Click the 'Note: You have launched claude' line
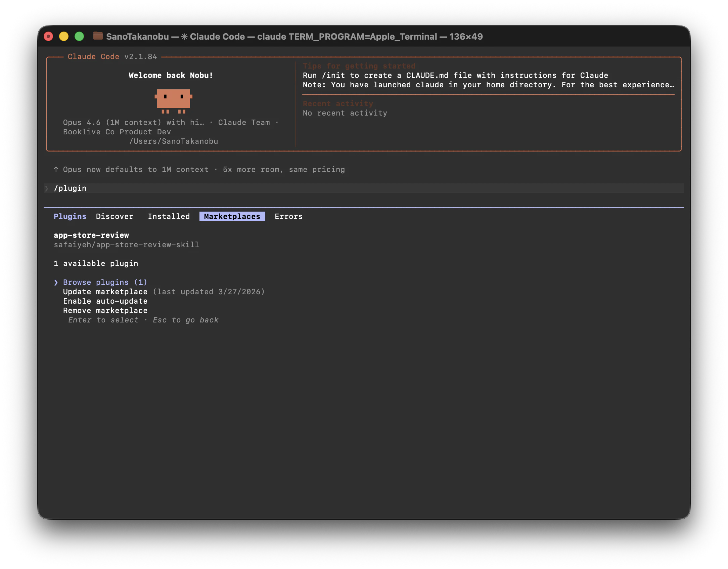 [x=488, y=85]
